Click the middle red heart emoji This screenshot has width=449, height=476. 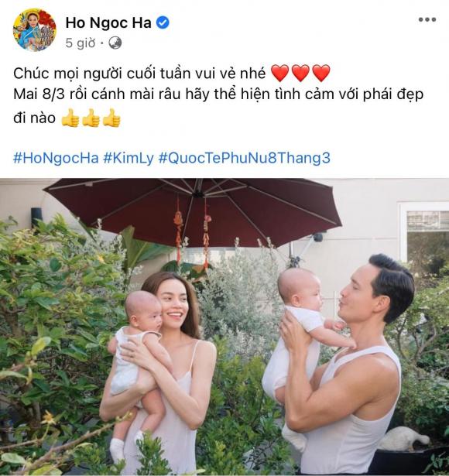300,74
